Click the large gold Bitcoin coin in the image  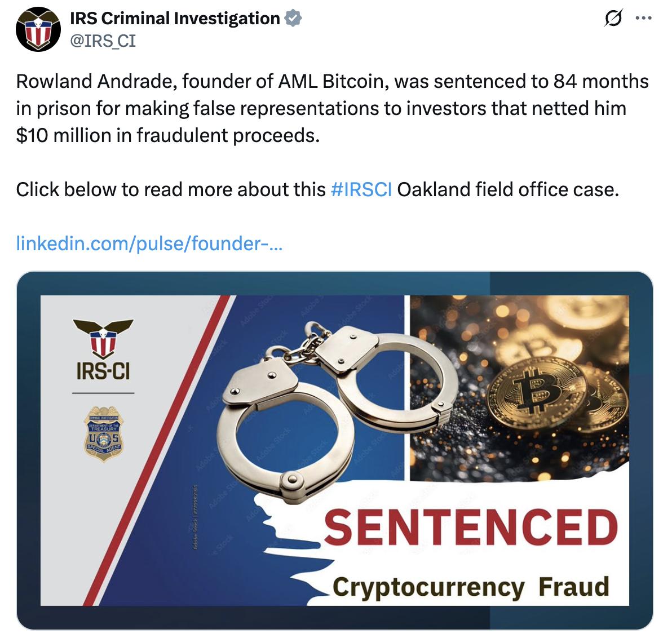pyautogui.click(x=536, y=391)
